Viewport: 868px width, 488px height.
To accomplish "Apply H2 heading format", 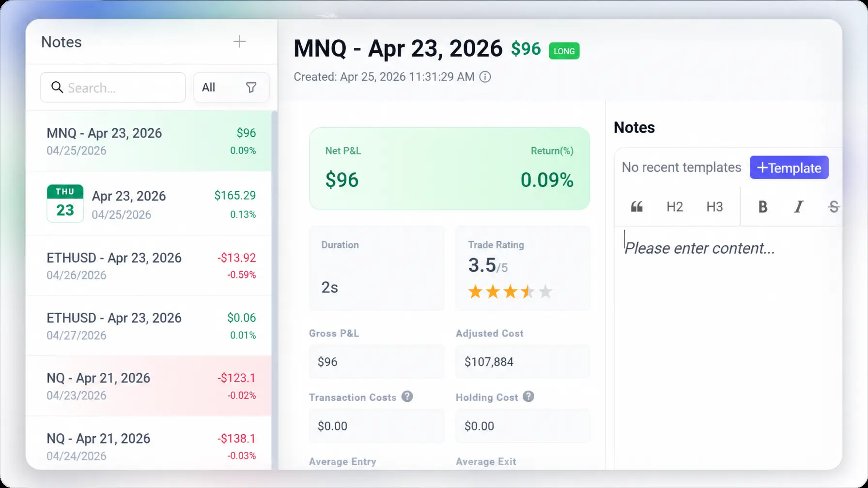I will tap(675, 207).
